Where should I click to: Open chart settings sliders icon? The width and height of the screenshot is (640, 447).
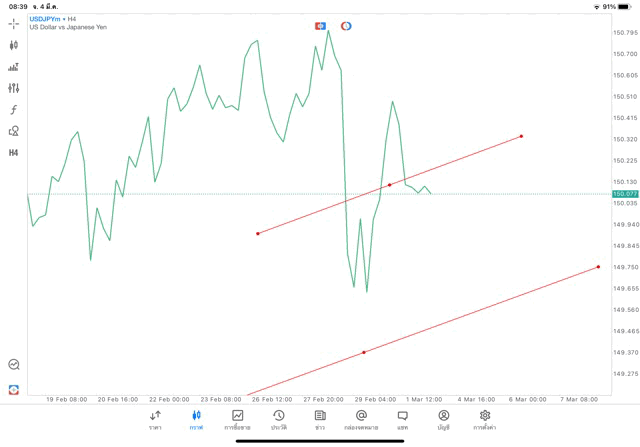(x=14, y=88)
